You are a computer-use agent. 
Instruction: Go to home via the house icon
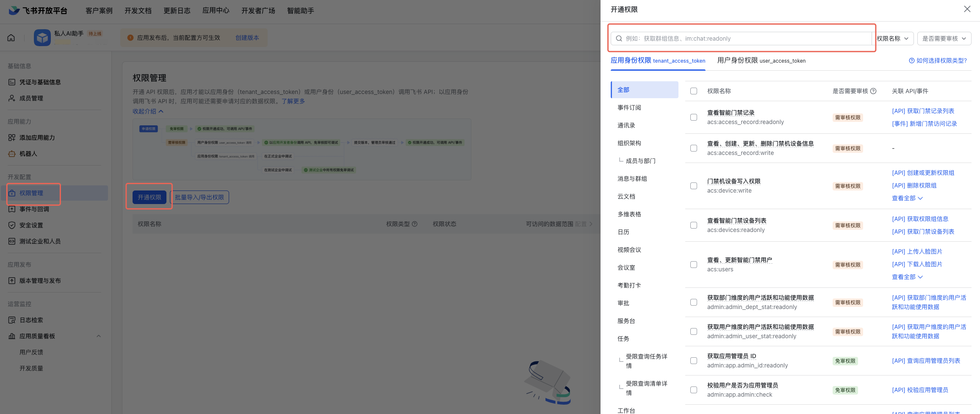(11, 38)
